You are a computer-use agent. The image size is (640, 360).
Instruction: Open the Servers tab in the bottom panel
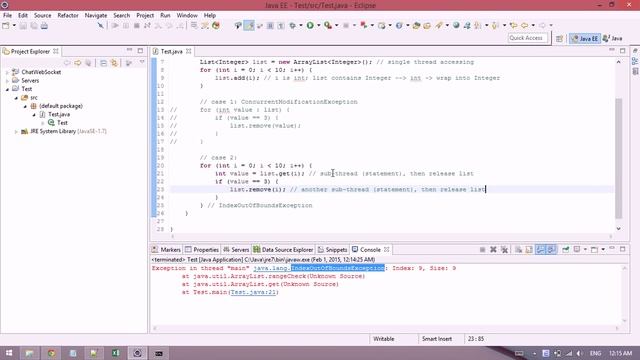(236, 249)
